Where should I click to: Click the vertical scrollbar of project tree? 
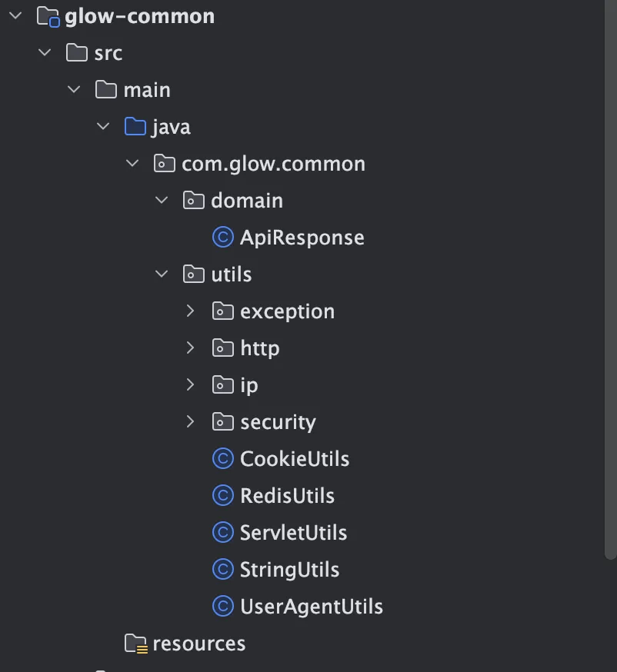611,308
